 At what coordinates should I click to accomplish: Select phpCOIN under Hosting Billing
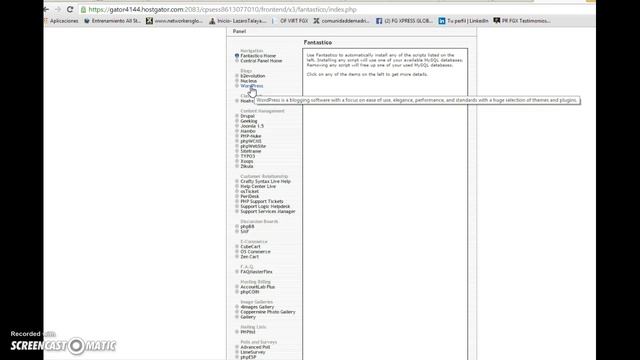click(249, 292)
